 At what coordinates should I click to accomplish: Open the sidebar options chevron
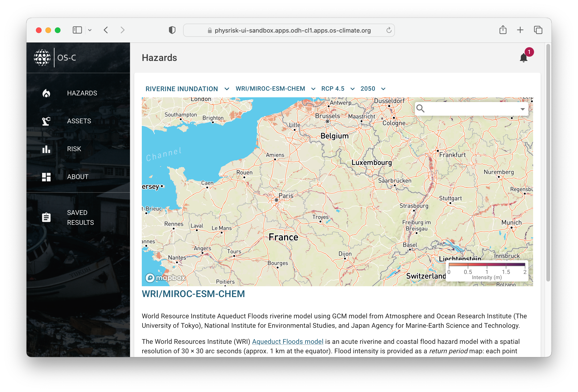(90, 30)
